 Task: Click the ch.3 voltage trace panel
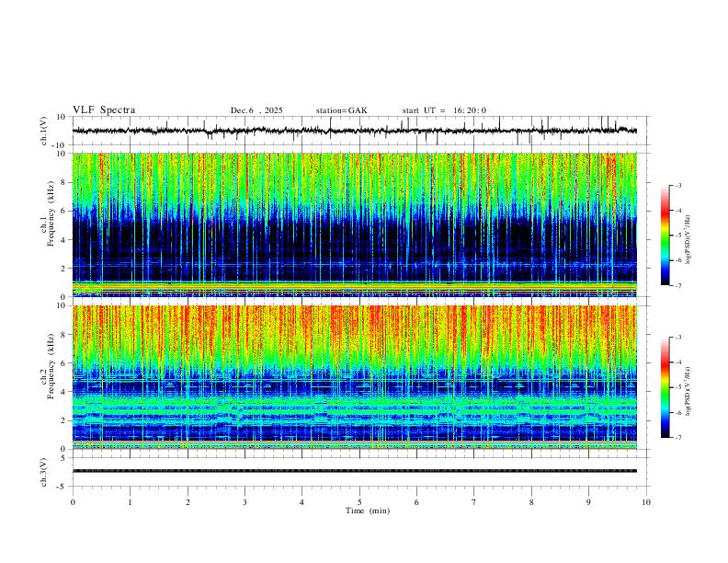coord(361,472)
